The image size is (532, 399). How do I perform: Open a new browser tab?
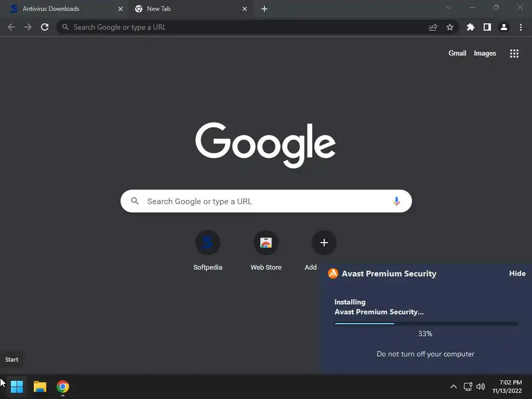pos(264,9)
